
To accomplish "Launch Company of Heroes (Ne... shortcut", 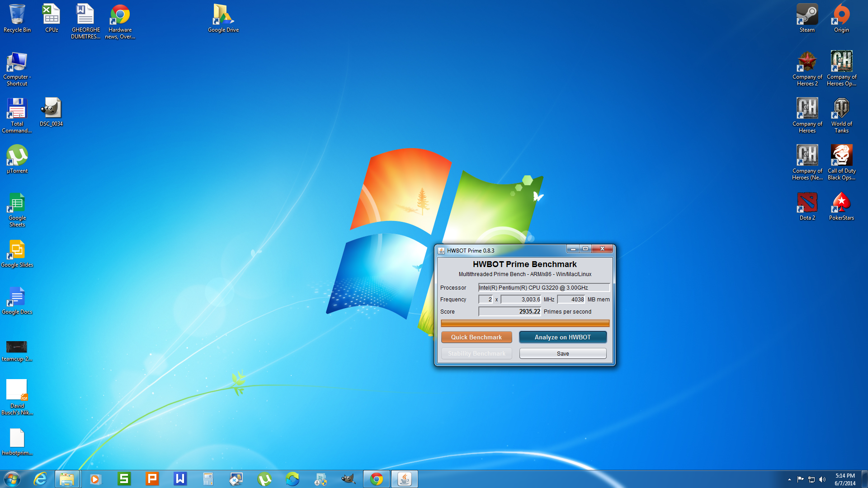I will pos(807,163).
